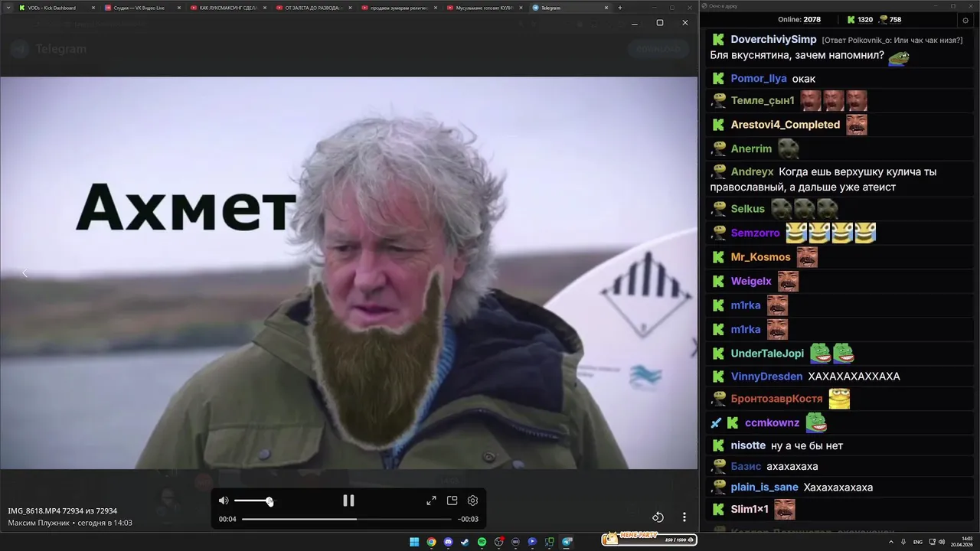Open Telegram from the taskbar

(x=567, y=542)
